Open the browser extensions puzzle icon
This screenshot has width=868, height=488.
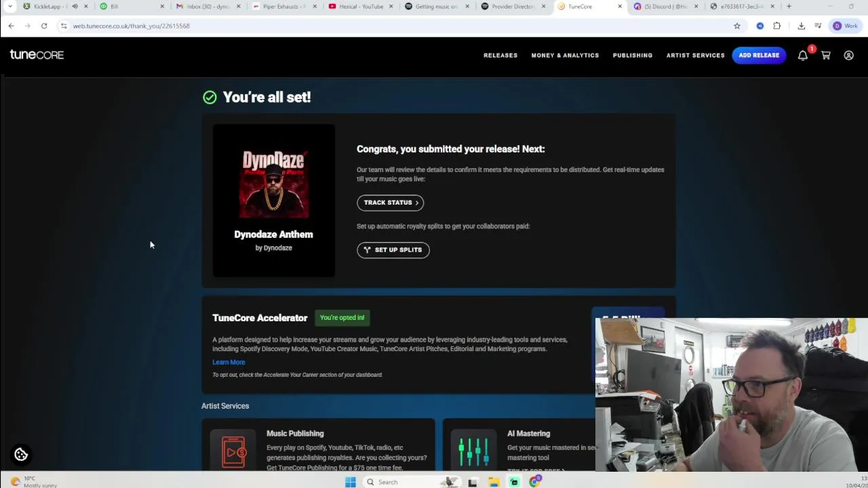pos(777,26)
